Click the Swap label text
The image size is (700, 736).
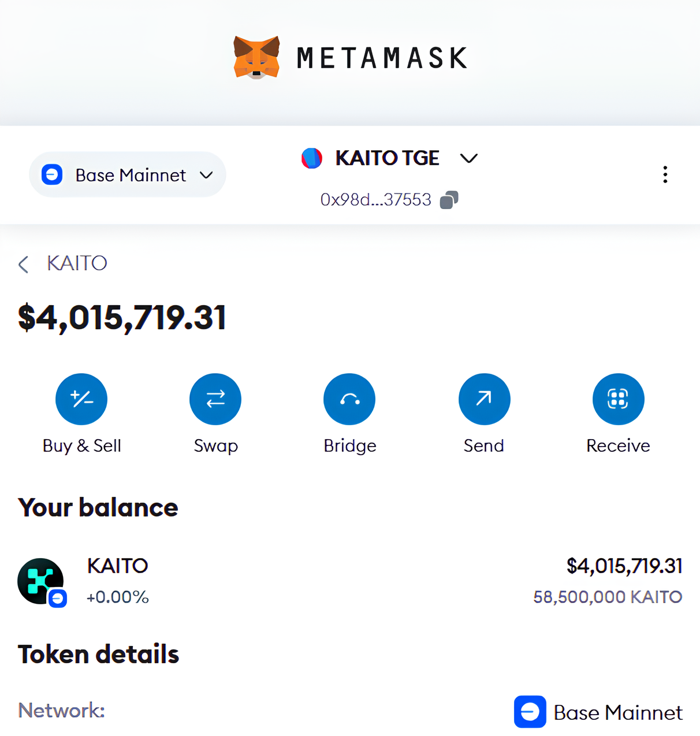tap(216, 446)
